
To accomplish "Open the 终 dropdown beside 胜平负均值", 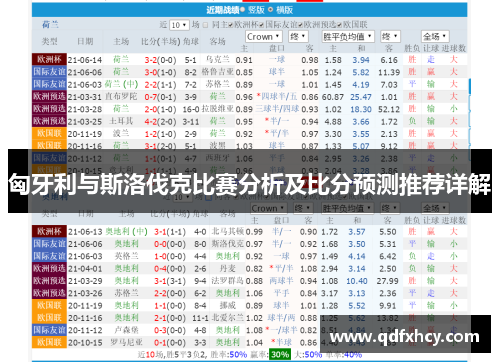I will [x=390, y=36].
